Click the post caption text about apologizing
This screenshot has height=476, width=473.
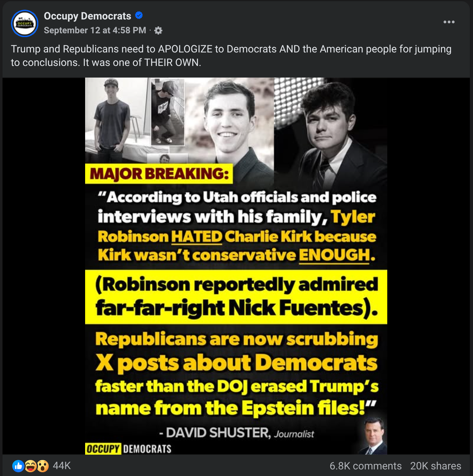[231, 56]
